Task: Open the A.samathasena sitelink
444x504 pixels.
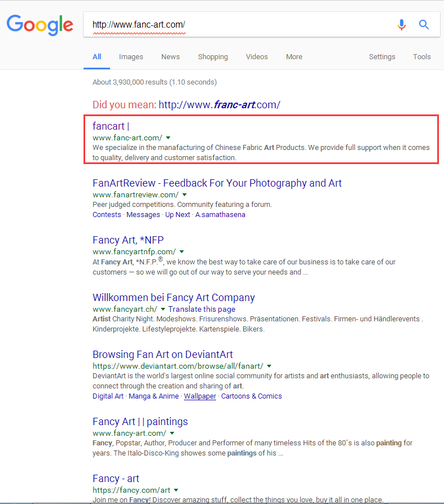Action: coord(220,214)
